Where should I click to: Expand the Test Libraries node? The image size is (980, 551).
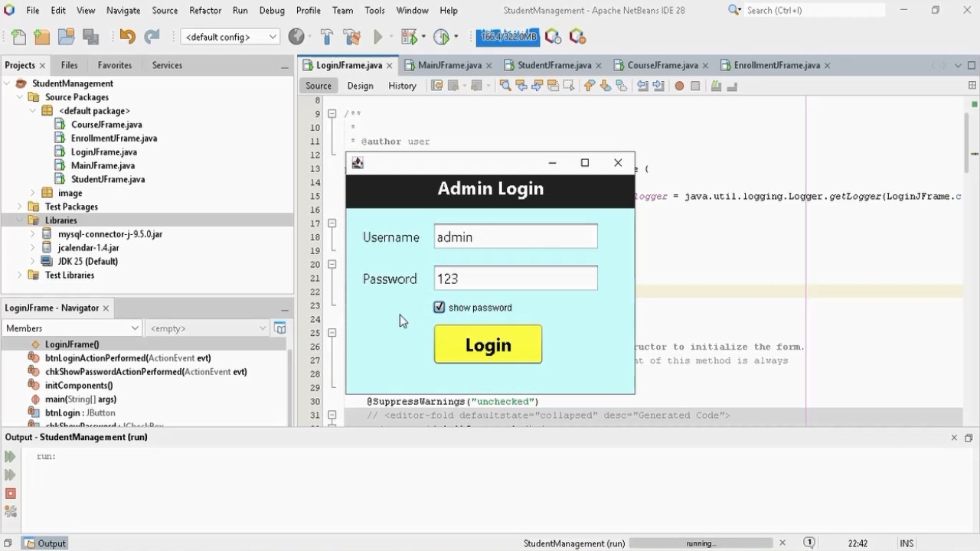coord(20,275)
